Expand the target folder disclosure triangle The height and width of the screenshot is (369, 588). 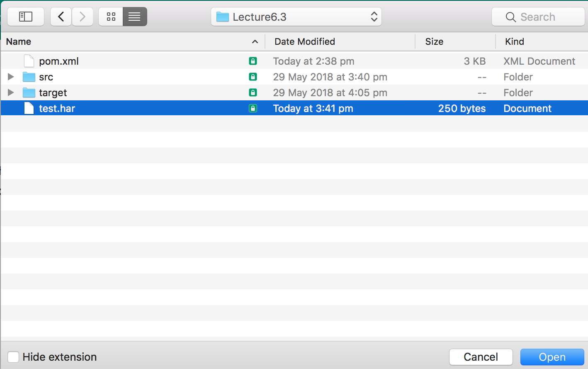pyautogui.click(x=11, y=92)
